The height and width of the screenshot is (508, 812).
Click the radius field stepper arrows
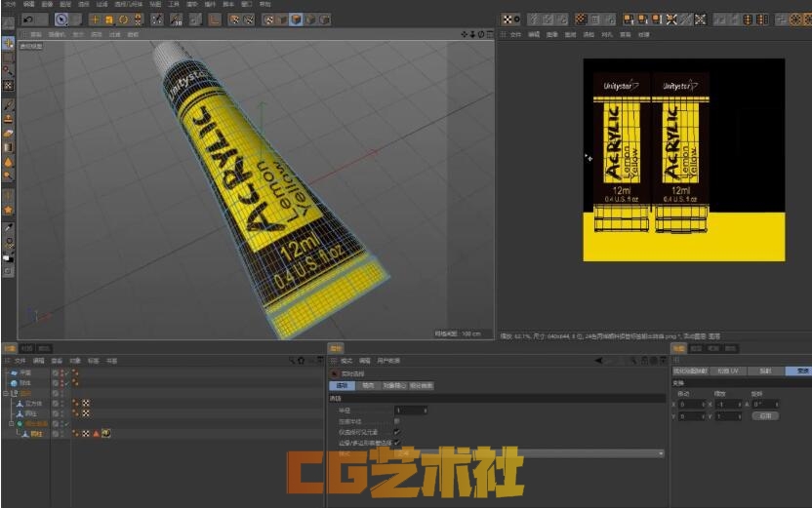426,410
